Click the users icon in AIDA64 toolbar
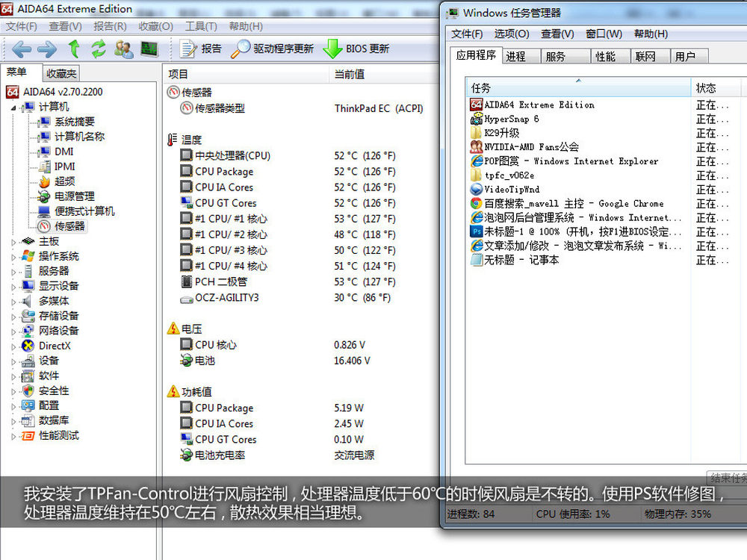747x560 pixels. [x=124, y=49]
